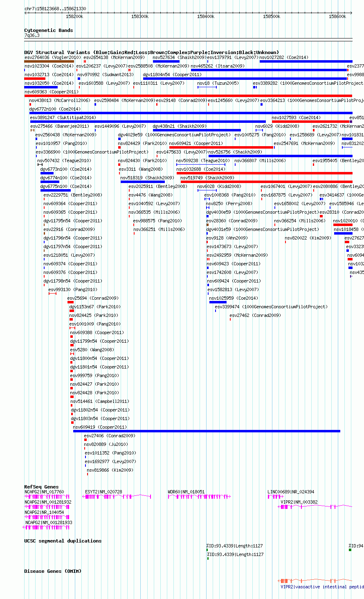
Task: Open the ESYT2|NM_020728 gene
Action: coord(103,492)
